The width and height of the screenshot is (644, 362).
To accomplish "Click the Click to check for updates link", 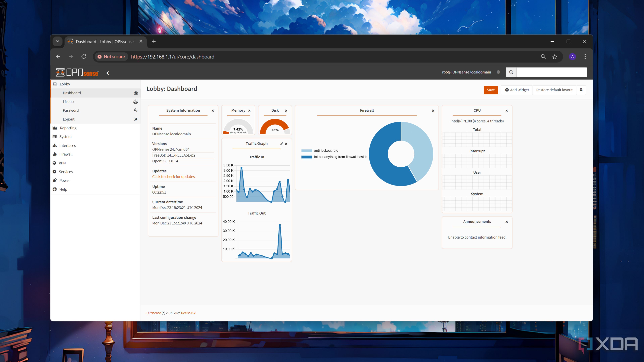I will tap(174, 176).
